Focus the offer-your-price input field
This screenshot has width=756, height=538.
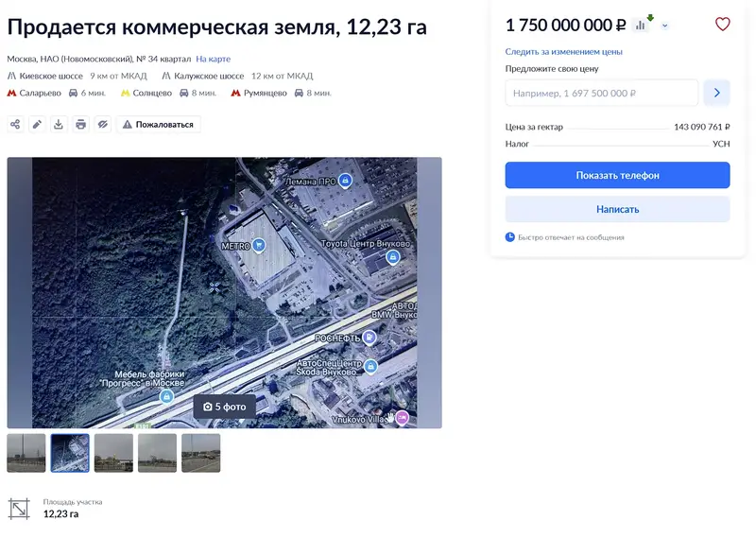(602, 93)
